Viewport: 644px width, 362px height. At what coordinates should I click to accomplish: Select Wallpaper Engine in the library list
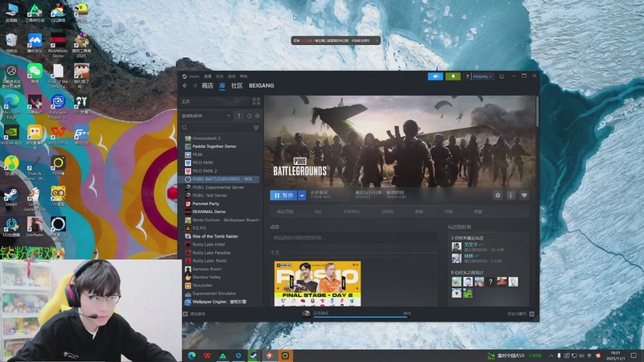coord(219,302)
